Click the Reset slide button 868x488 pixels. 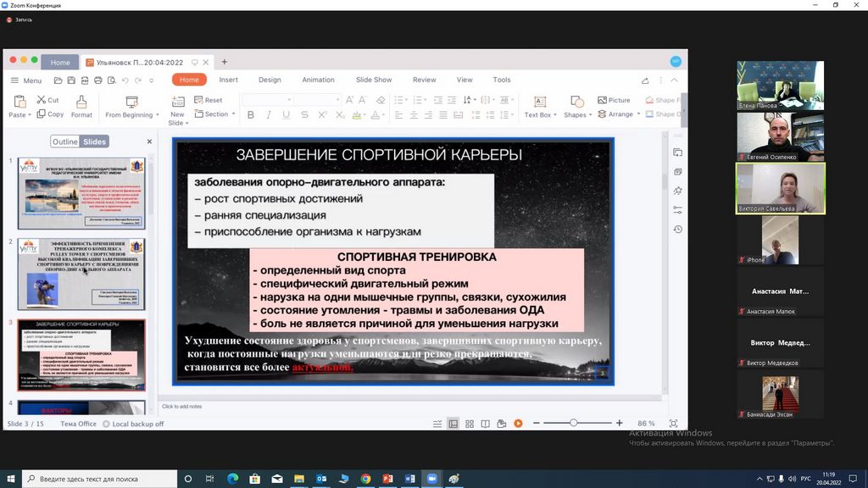pyautogui.click(x=208, y=100)
